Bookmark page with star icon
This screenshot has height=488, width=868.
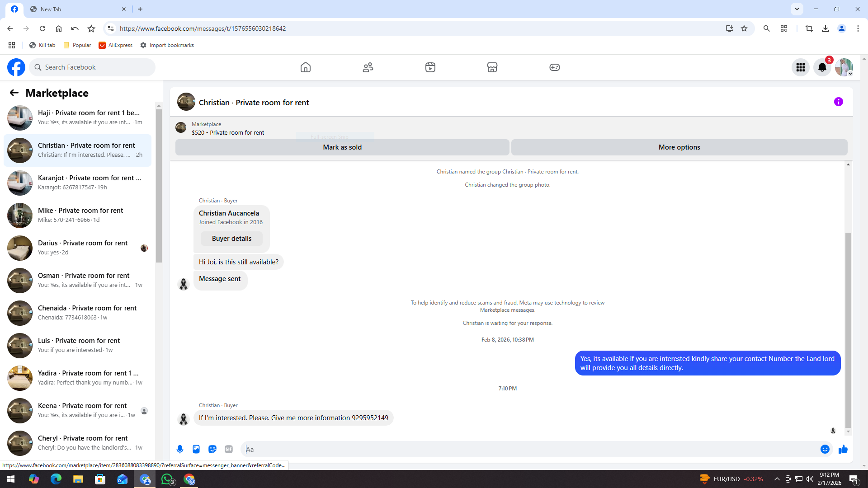[744, 28]
